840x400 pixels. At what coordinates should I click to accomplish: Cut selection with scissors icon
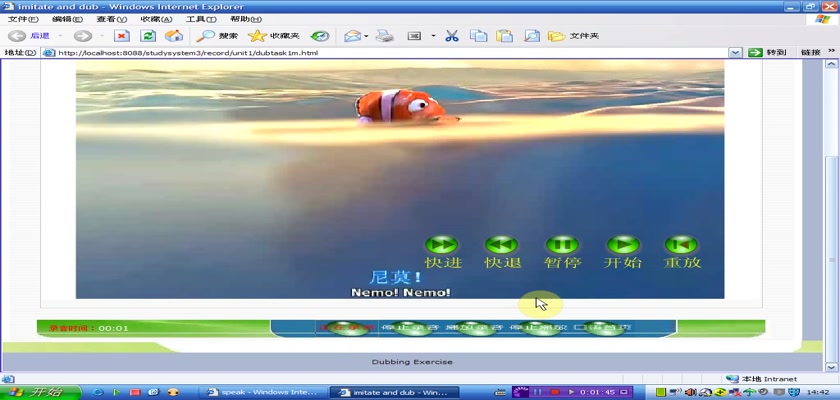[452, 36]
